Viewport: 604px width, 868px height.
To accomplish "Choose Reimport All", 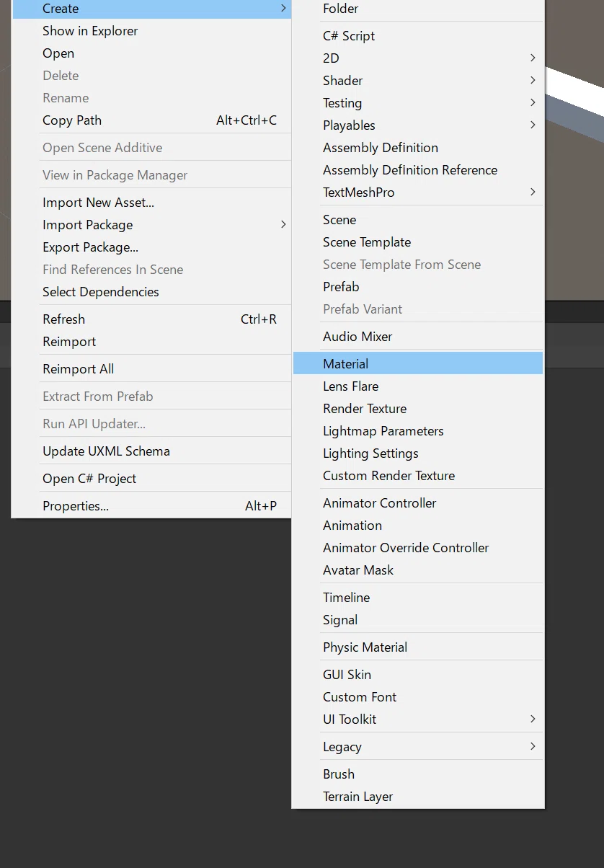I will (x=151, y=369).
